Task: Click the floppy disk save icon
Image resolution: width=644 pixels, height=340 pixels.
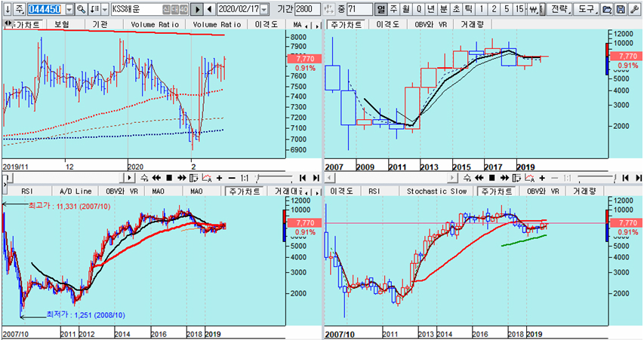Action: pyautogui.click(x=621, y=9)
